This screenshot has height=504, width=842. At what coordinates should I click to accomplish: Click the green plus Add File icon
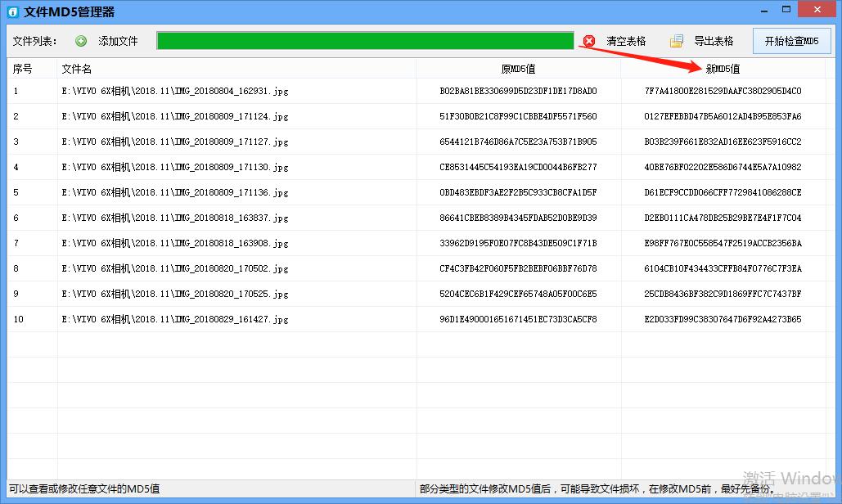point(81,41)
